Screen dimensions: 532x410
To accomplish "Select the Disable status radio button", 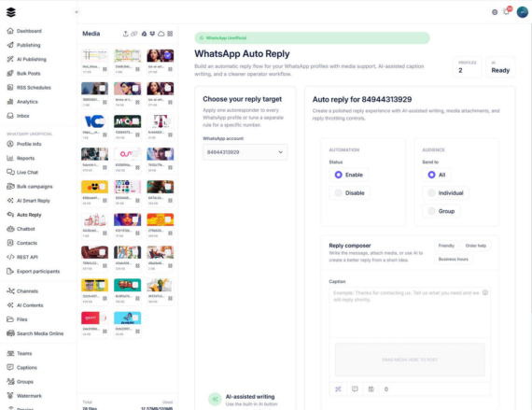I will click(x=349, y=192).
